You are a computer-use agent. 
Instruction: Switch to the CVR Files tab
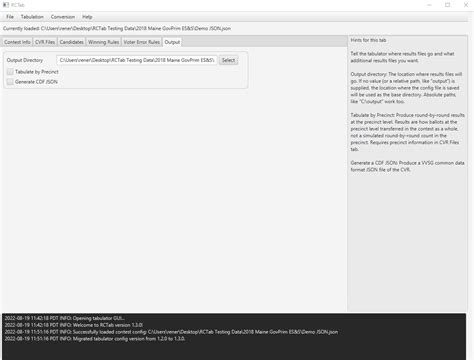pyautogui.click(x=45, y=42)
